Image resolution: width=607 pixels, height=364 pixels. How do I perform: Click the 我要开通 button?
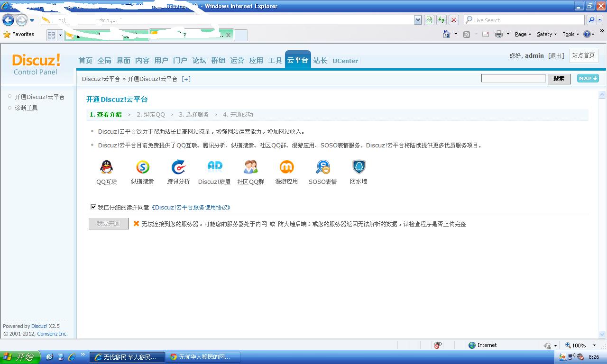[109, 223]
